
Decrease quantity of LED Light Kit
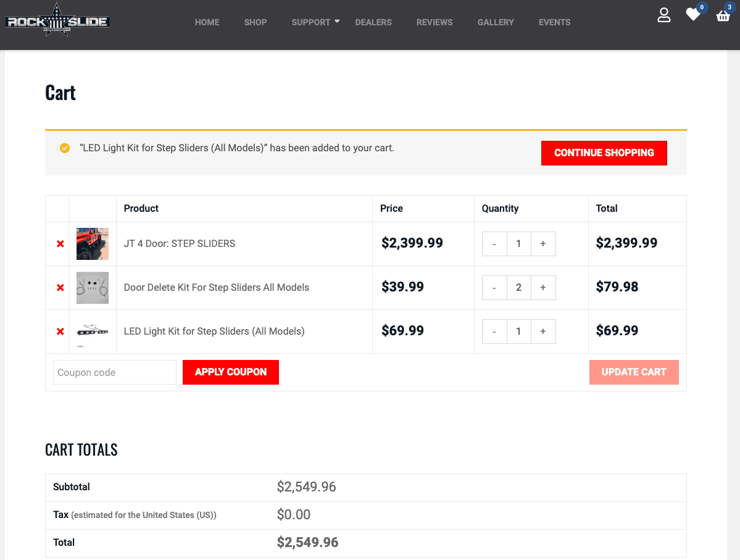point(494,332)
